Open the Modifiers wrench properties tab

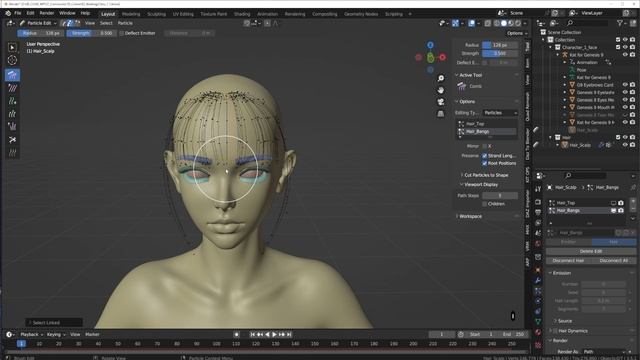(538, 280)
